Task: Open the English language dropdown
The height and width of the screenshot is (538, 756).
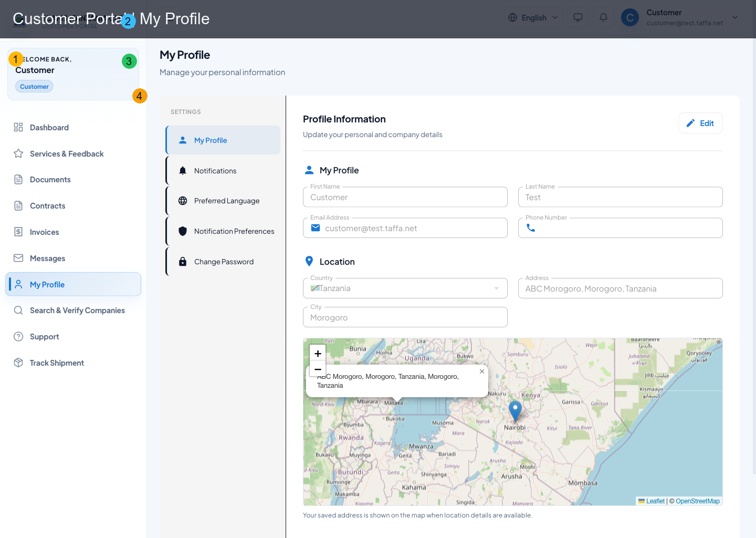Action: click(x=533, y=17)
